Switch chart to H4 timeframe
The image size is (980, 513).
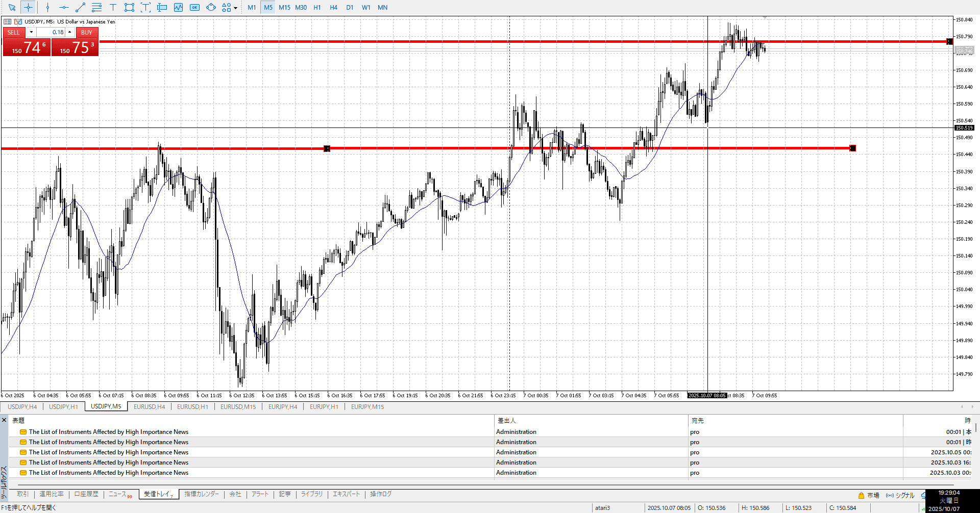[x=333, y=7]
